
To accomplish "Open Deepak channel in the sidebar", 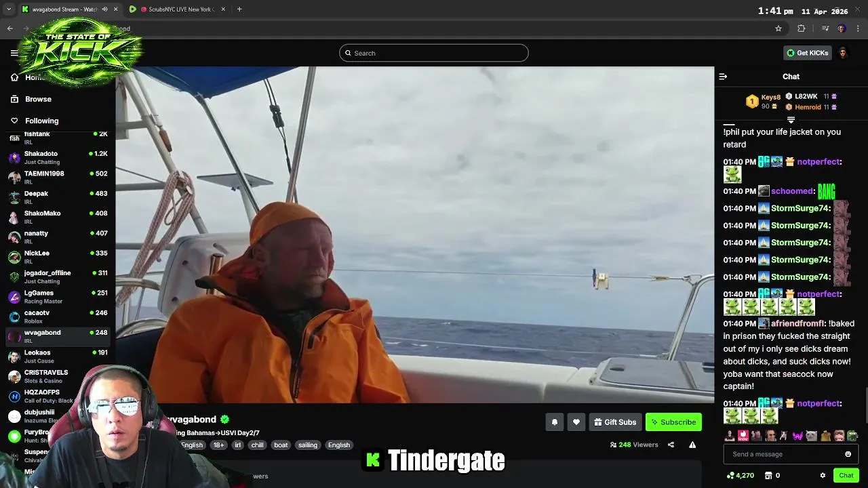I will (x=58, y=197).
